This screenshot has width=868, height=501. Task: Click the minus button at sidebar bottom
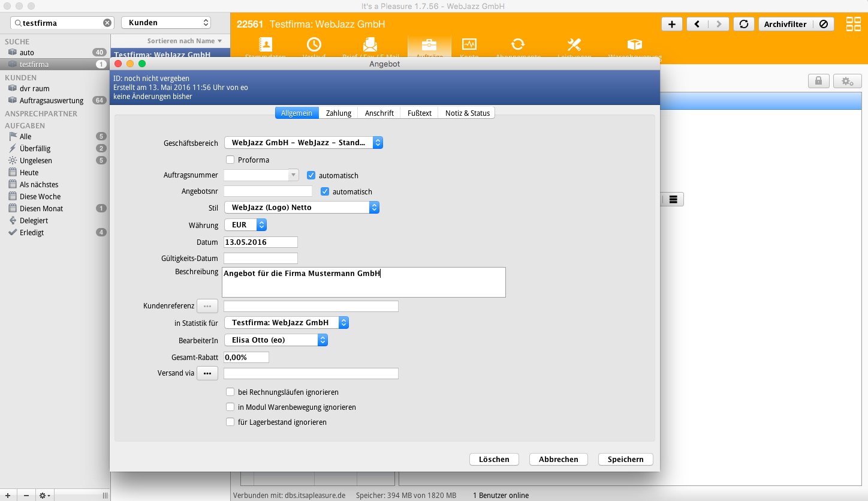[x=26, y=496]
